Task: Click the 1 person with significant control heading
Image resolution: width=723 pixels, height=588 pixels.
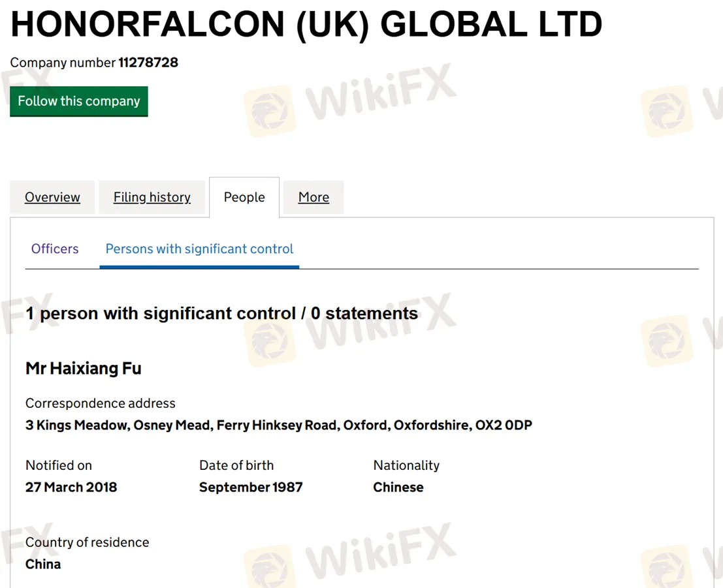Action: tap(222, 313)
